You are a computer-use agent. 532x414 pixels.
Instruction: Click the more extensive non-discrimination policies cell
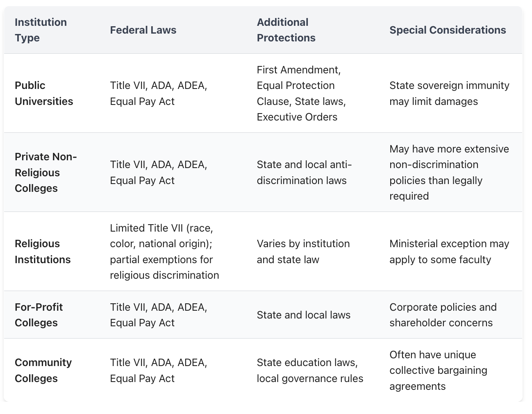pos(449,172)
